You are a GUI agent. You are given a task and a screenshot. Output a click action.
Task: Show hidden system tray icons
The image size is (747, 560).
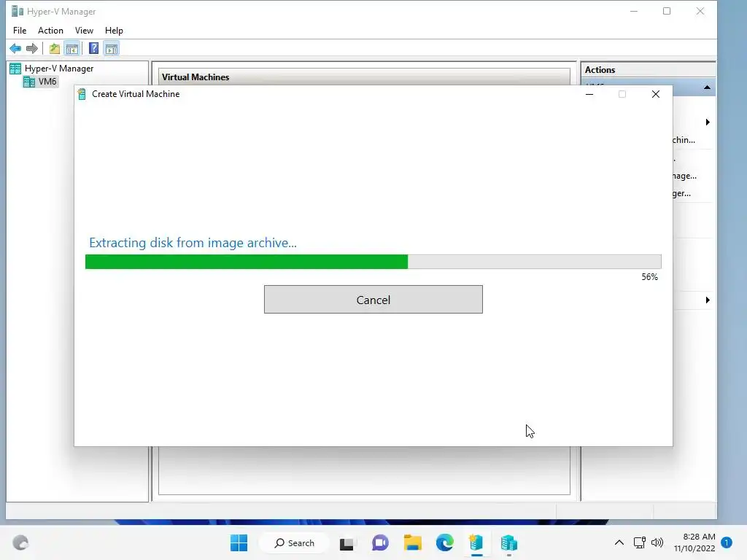coord(619,542)
